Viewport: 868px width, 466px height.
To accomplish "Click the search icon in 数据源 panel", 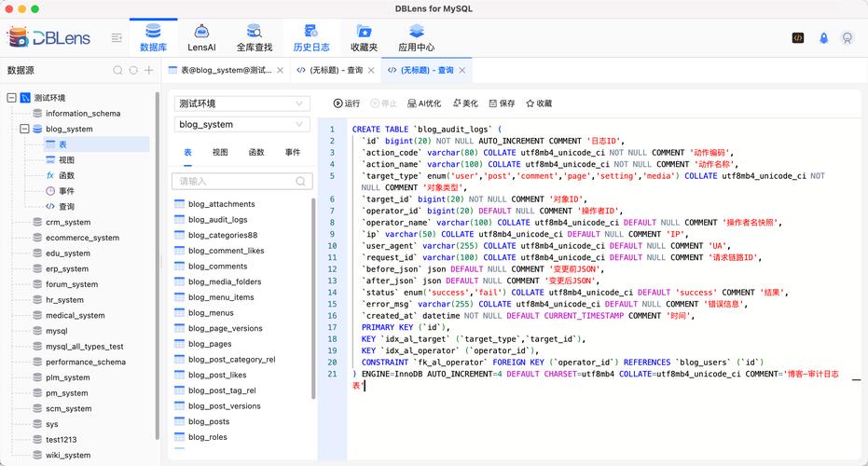I will pos(117,70).
